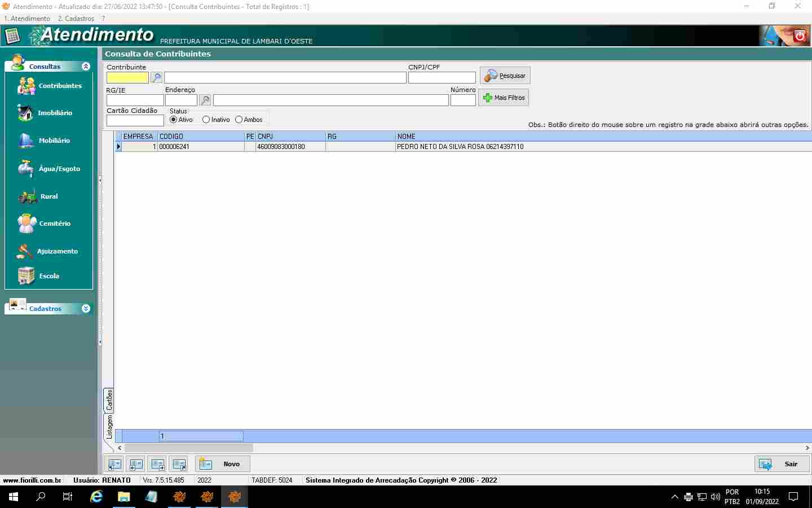Choose the Ambos status option
This screenshot has height=508, width=812.
(x=239, y=120)
